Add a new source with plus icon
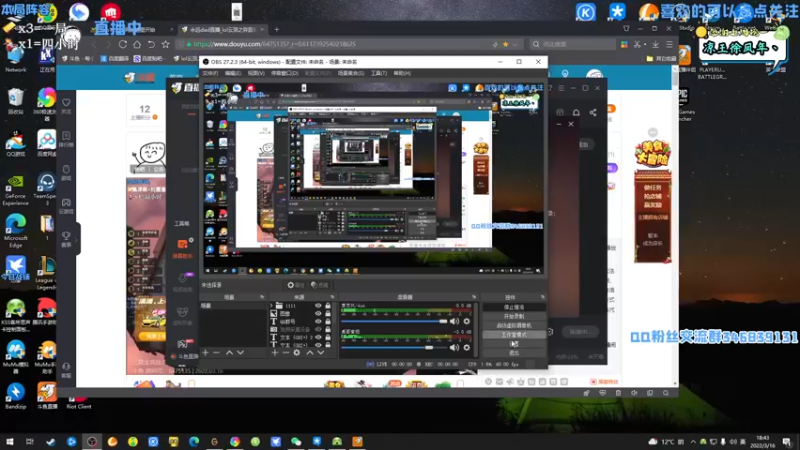 pyautogui.click(x=274, y=353)
